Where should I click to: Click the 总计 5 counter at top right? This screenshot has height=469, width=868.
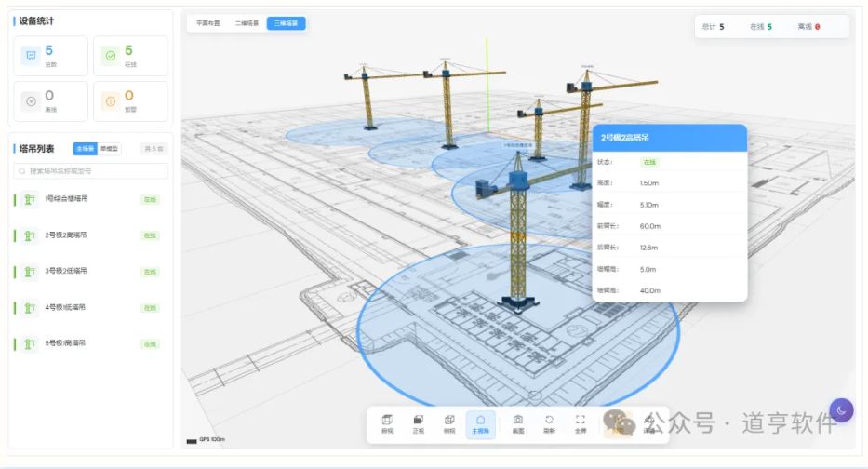pos(713,27)
